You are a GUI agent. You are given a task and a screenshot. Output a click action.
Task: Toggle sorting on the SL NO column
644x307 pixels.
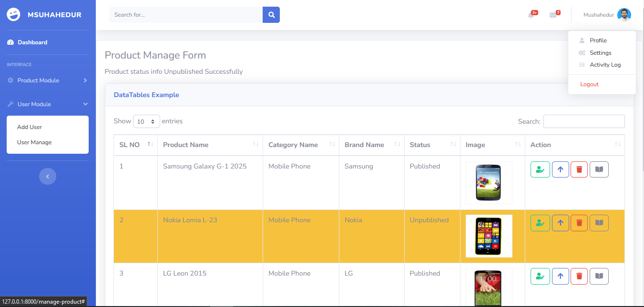[x=129, y=145]
